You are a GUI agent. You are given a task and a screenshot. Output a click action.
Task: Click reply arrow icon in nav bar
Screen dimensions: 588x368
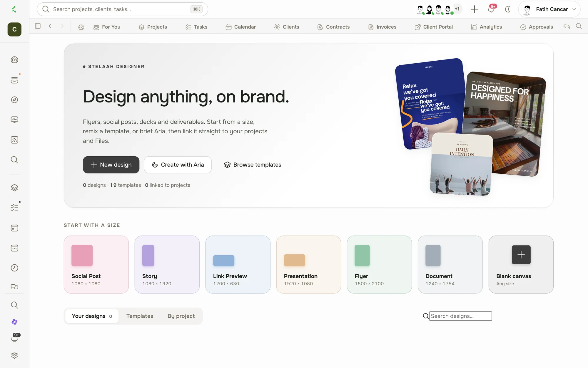click(567, 26)
